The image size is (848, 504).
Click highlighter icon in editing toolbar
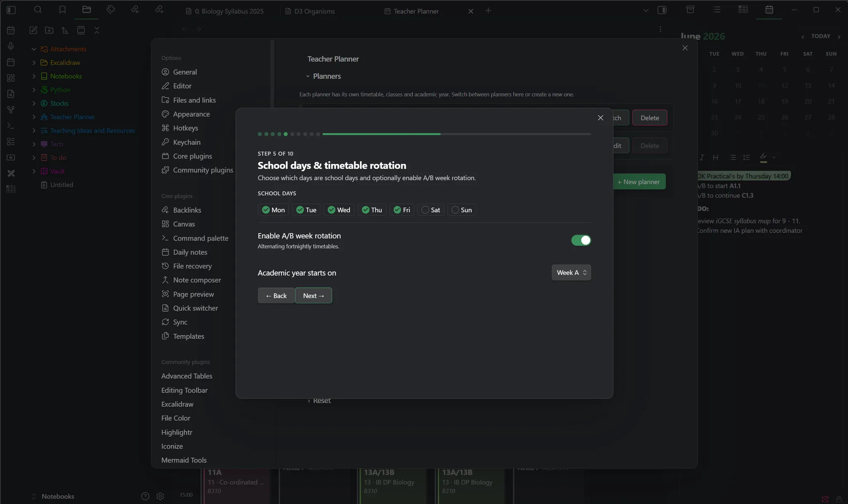coord(764,157)
